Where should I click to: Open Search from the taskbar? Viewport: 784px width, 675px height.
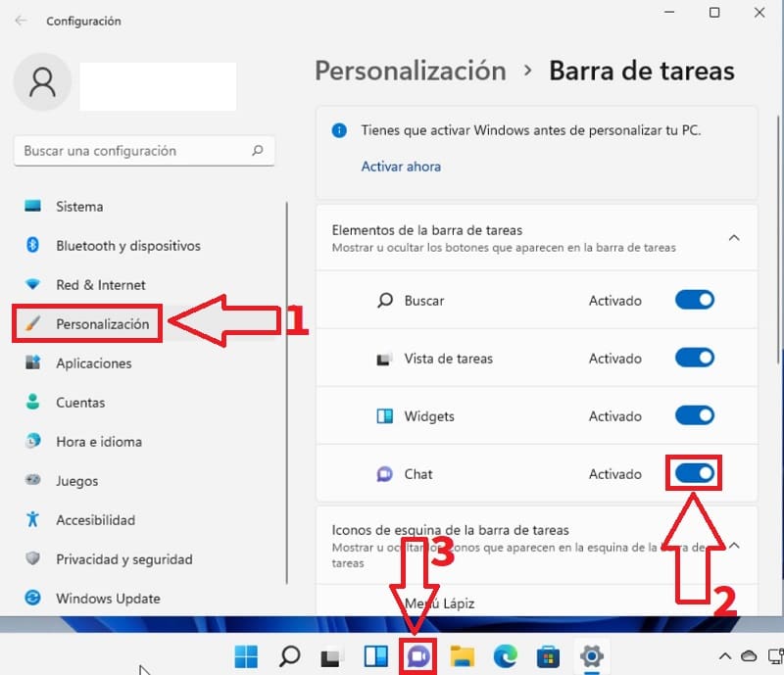pos(289,656)
